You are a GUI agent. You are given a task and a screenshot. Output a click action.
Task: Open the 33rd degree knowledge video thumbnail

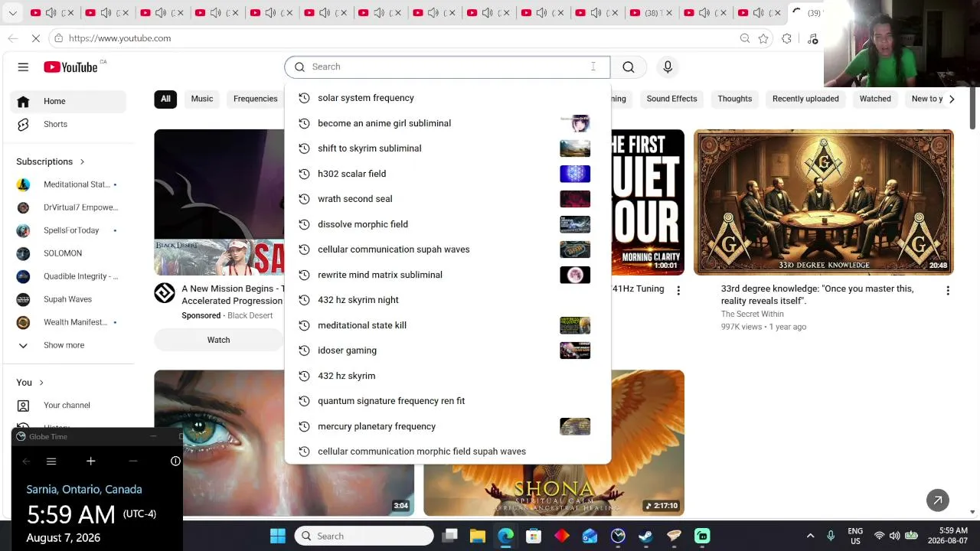824,202
